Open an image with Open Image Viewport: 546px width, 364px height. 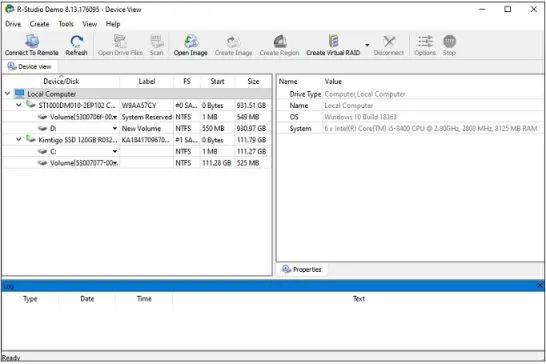tap(190, 41)
